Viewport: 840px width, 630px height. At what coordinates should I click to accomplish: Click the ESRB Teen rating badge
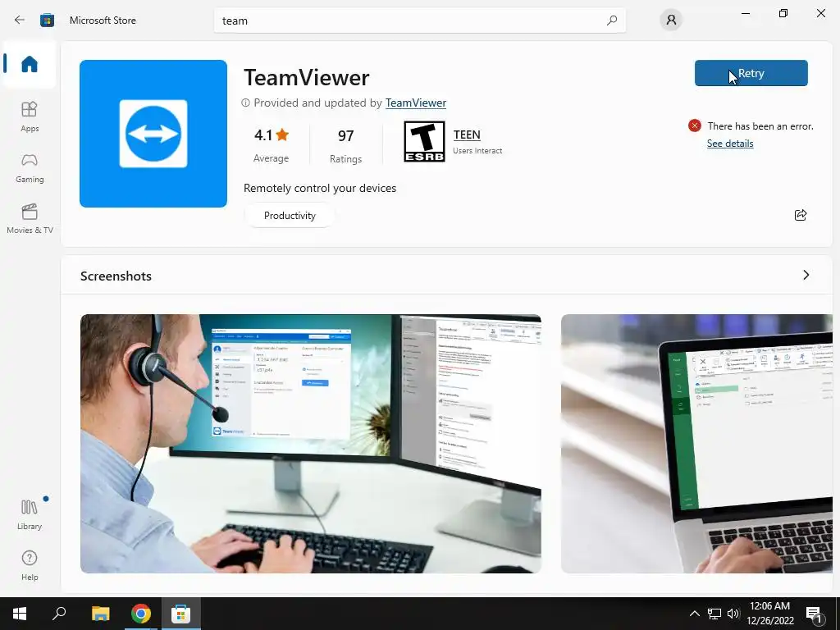pos(424,141)
